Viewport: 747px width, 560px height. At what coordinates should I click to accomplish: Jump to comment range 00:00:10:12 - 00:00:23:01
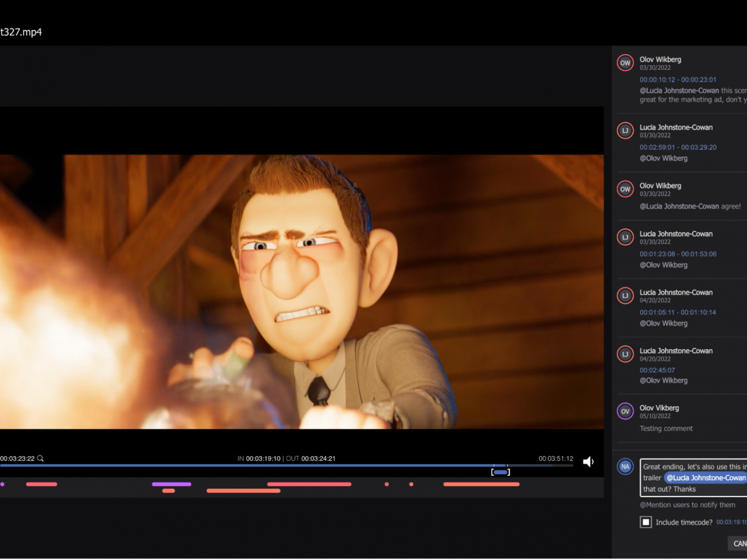tap(678, 80)
